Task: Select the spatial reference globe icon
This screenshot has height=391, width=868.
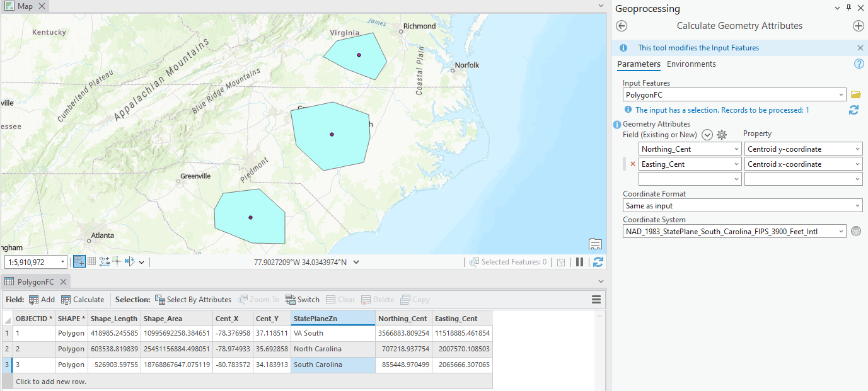Action: [855, 231]
